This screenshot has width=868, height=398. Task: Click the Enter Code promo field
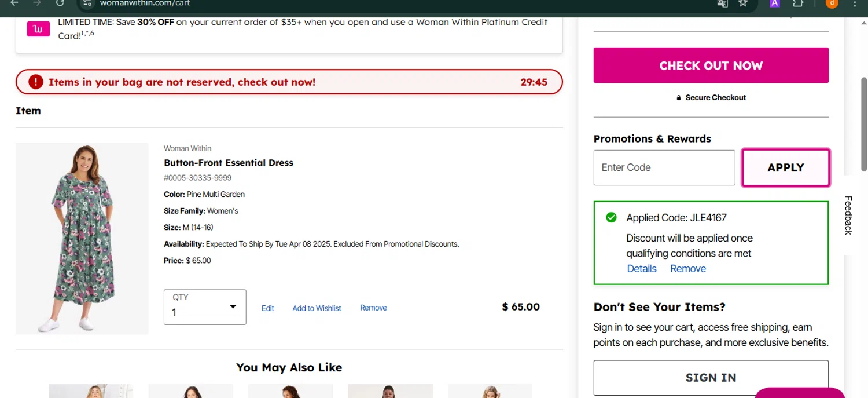664,167
